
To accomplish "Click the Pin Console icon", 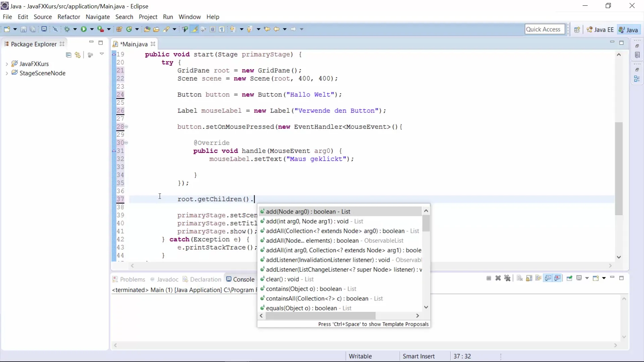I will (569, 278).
